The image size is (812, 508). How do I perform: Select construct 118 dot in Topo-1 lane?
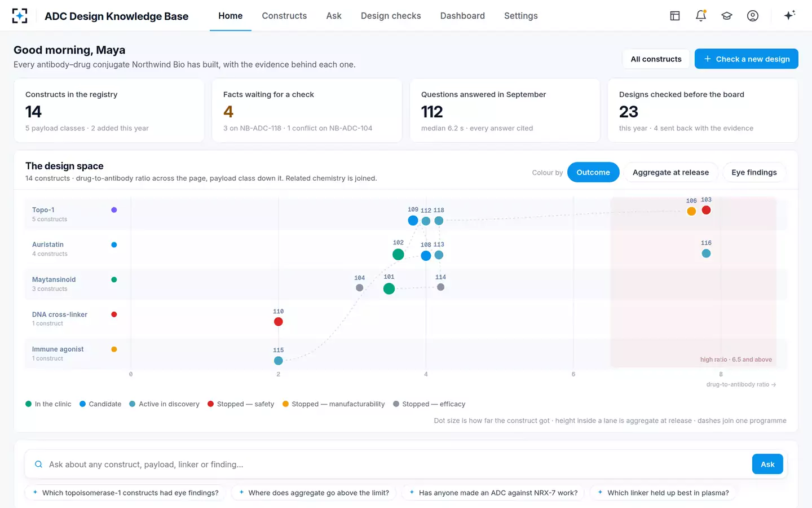439,221
